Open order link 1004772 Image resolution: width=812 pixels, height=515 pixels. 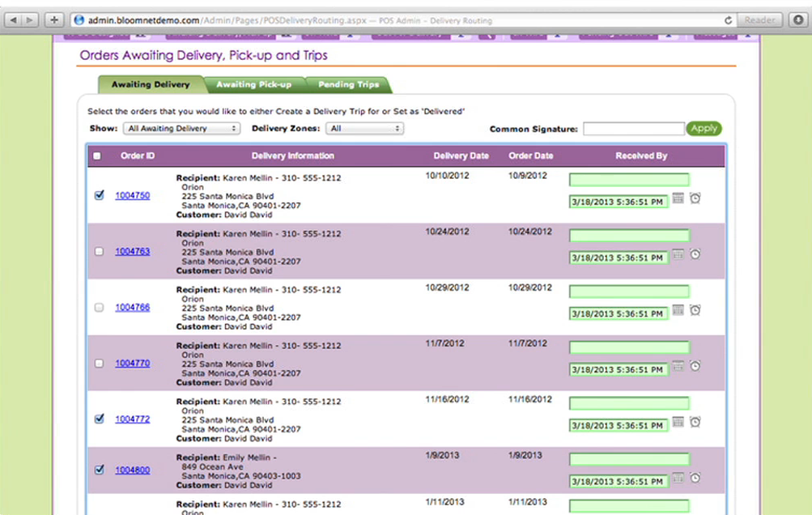coord(133,419)
